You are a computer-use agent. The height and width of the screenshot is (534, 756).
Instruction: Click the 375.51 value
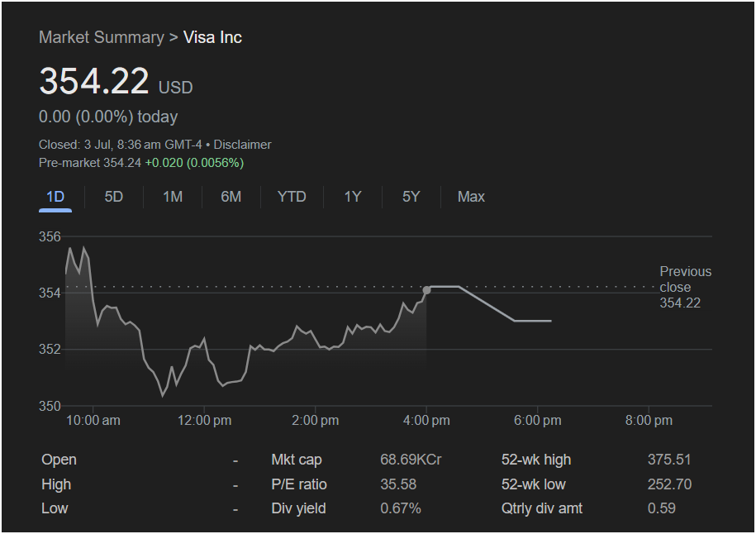tap(669, 460)
